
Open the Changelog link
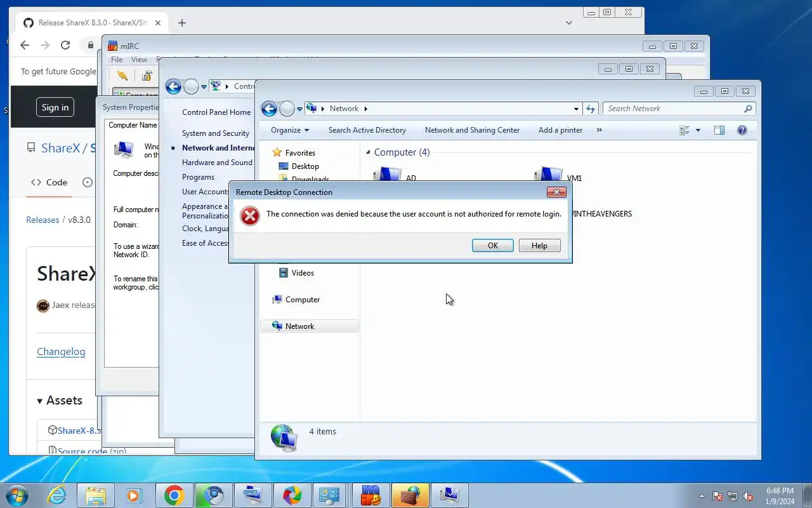61,352
